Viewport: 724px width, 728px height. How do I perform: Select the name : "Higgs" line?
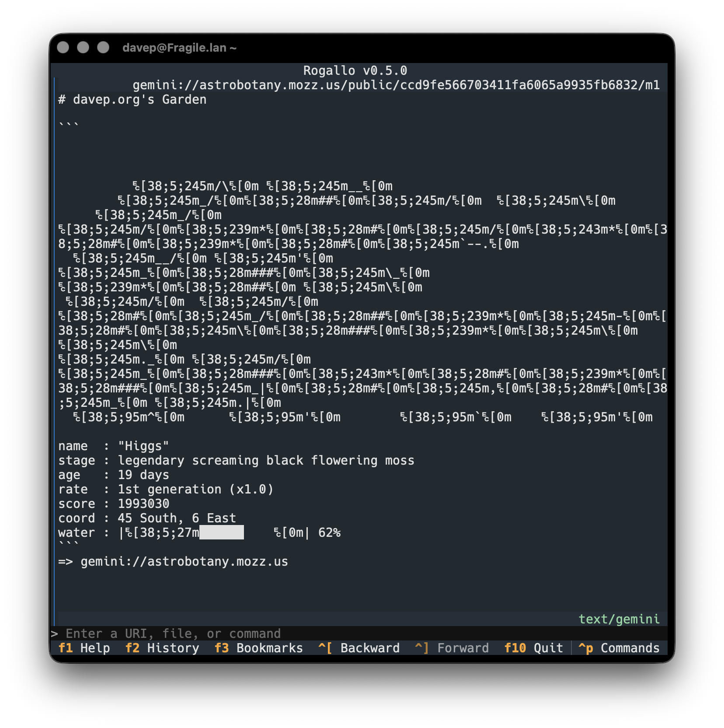114,446
